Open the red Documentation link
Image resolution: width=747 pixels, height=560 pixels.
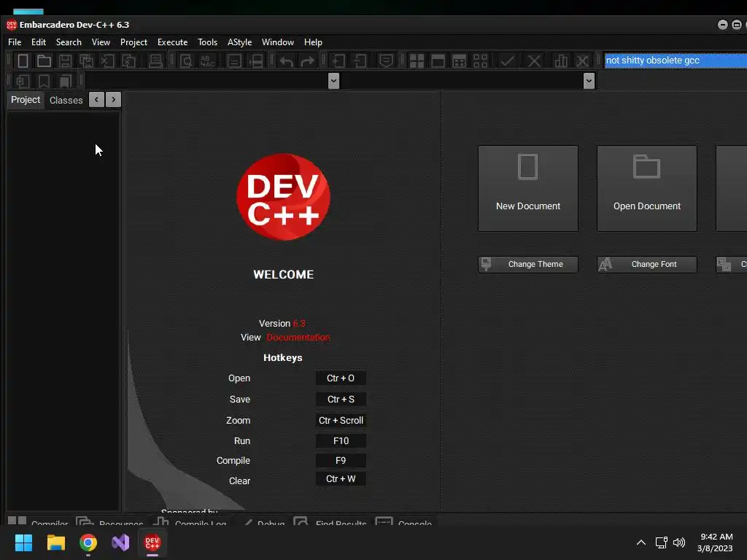point(298,337)
